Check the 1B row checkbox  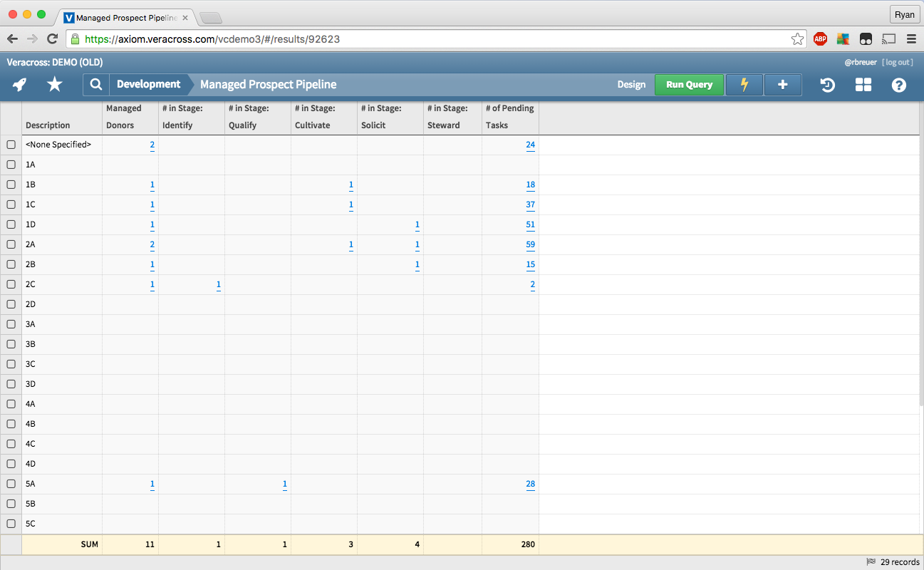coord(11,185)
